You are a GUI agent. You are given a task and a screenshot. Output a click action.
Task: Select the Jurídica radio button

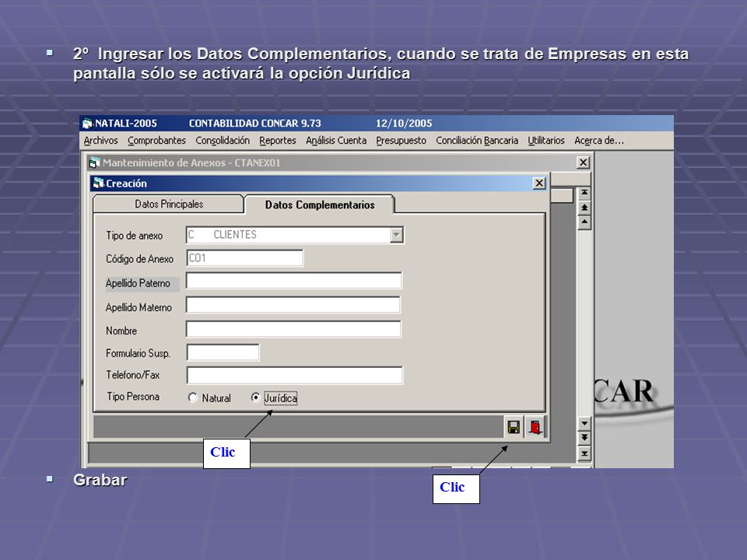pos(256,397)
